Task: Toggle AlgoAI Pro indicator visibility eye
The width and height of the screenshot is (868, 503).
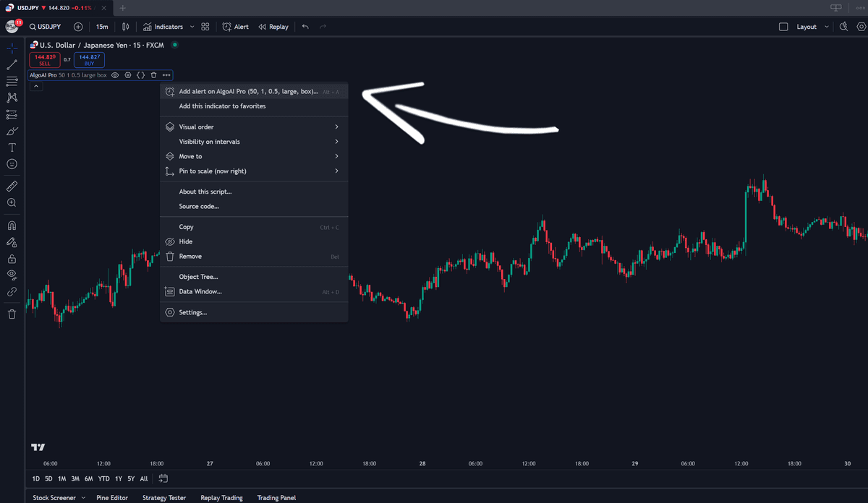Action: (x=115, y=75)
